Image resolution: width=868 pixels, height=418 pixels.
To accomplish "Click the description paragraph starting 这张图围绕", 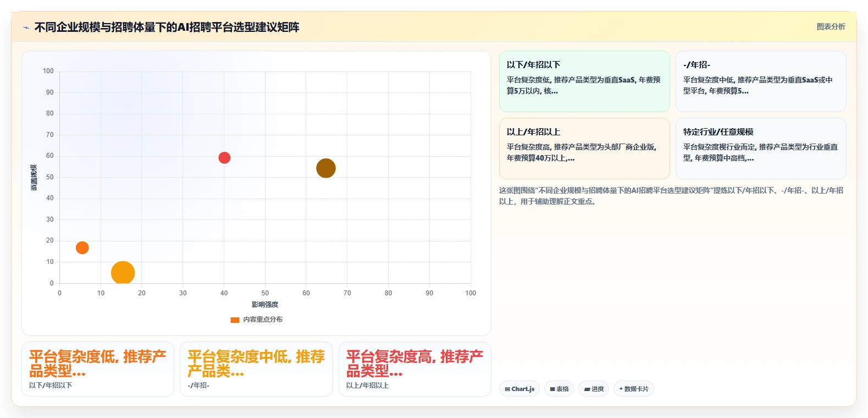I will click(671, 196).
